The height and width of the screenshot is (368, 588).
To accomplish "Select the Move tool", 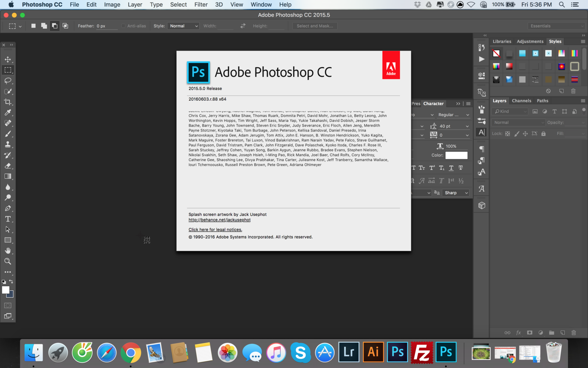I will click(8, 59).
